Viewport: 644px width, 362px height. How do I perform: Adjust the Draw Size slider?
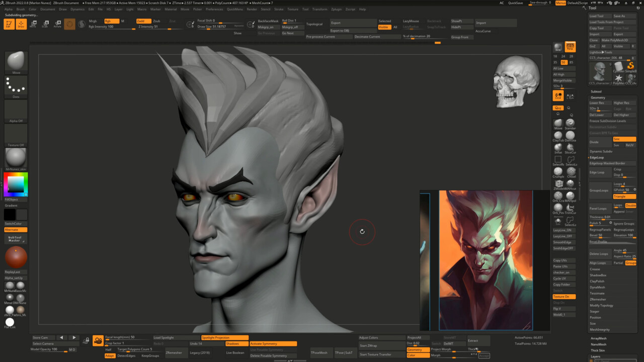221,27
